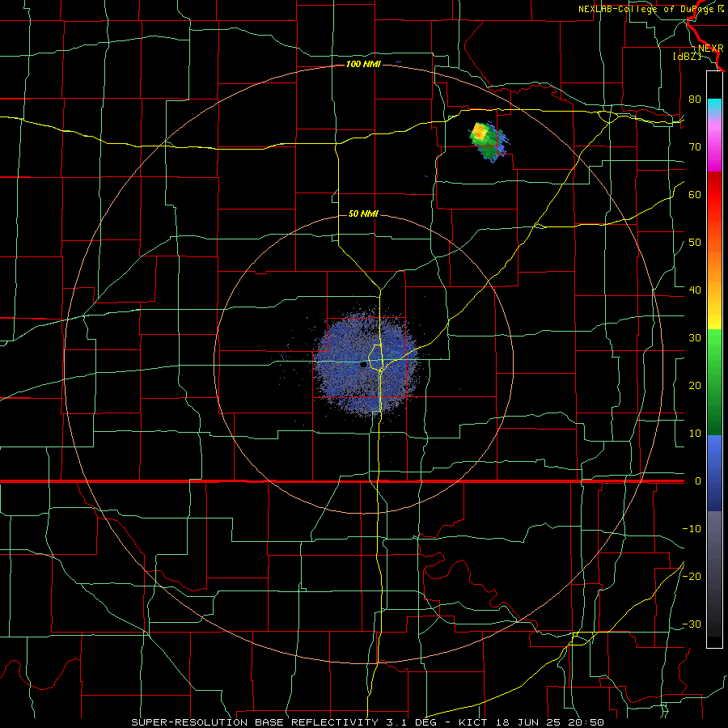Click the 60 value on the dBZ scale

695,194
